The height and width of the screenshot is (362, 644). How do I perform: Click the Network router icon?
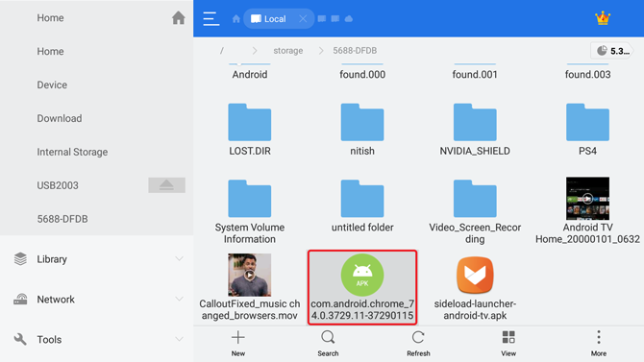tap(20, 300)
